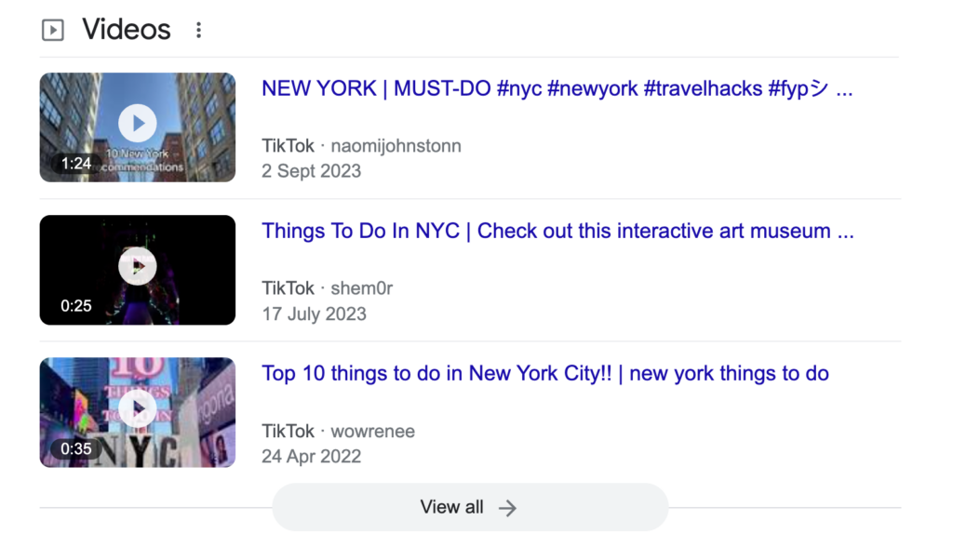This screenshot has width=953, height=560.
Task: Open the 10 New York recommendations thumbnail
Action: (138, 127)
